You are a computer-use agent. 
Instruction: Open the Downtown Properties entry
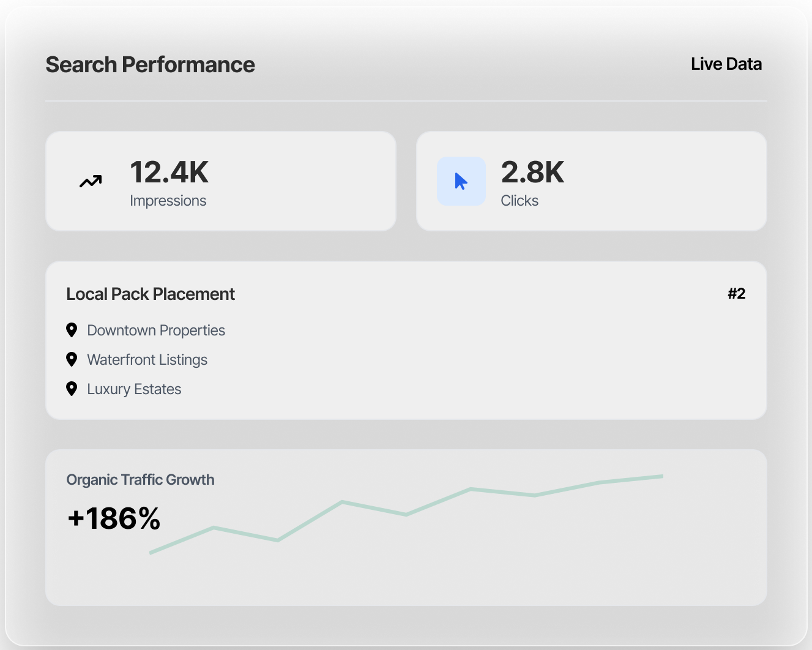pyautogui.click(x=156, y=331)
